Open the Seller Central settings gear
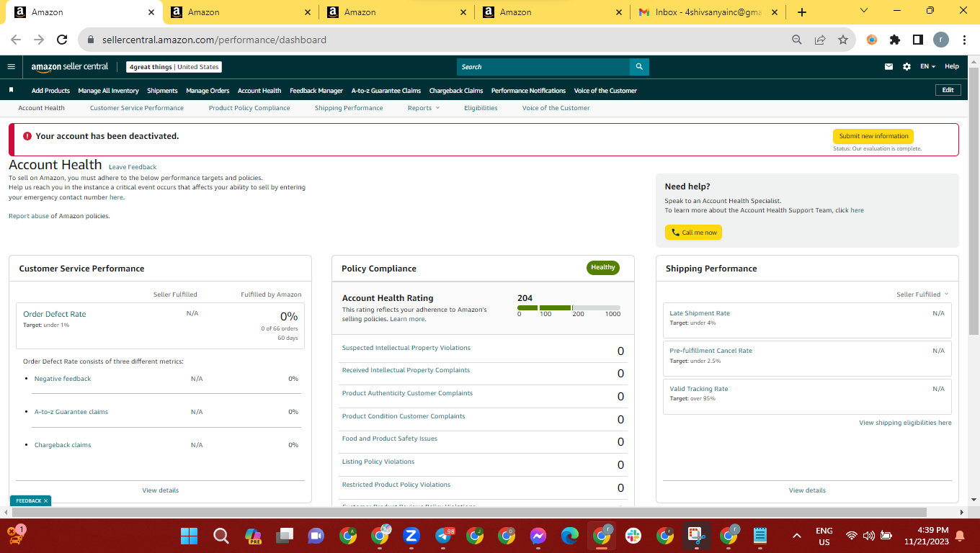 pyautogui.click(x=906, y=67)
